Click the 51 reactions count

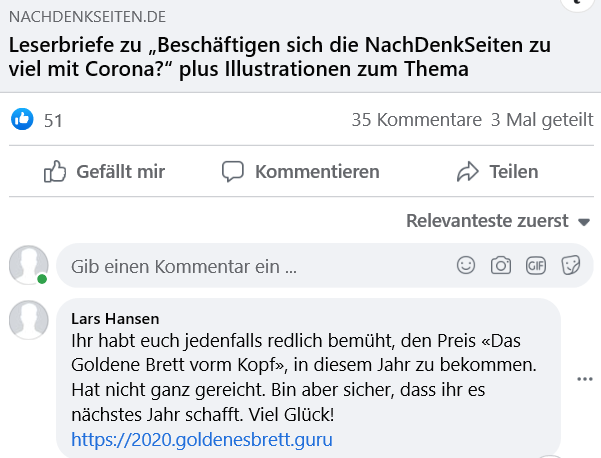click(x=53, y=120)
